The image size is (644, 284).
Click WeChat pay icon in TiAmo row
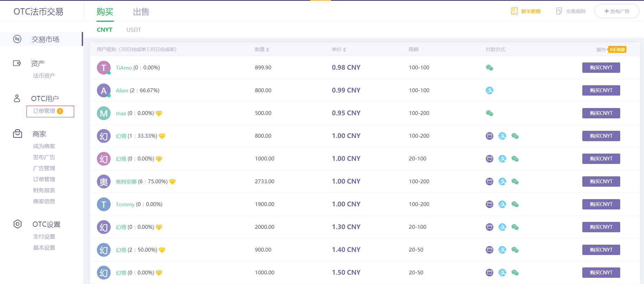pyautogui.click(x=490, y=68)
